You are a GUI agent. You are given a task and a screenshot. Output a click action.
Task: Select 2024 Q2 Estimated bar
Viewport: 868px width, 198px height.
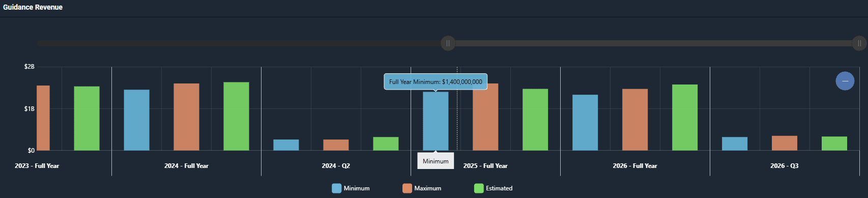point(386,144)
